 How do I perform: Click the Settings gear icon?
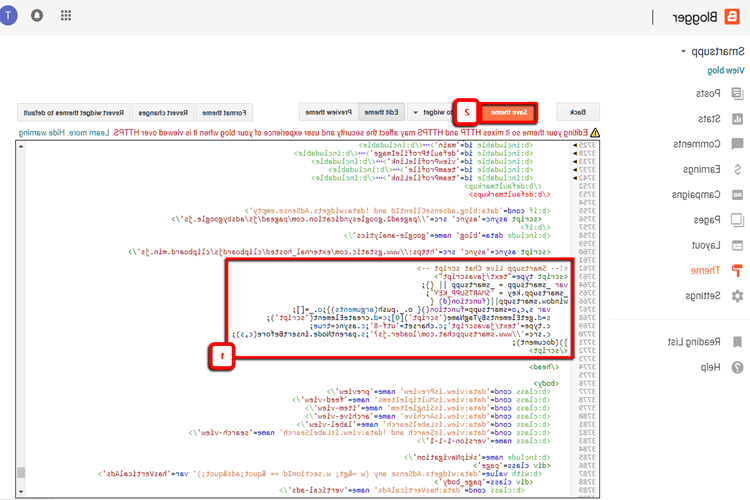coord(737,296)
